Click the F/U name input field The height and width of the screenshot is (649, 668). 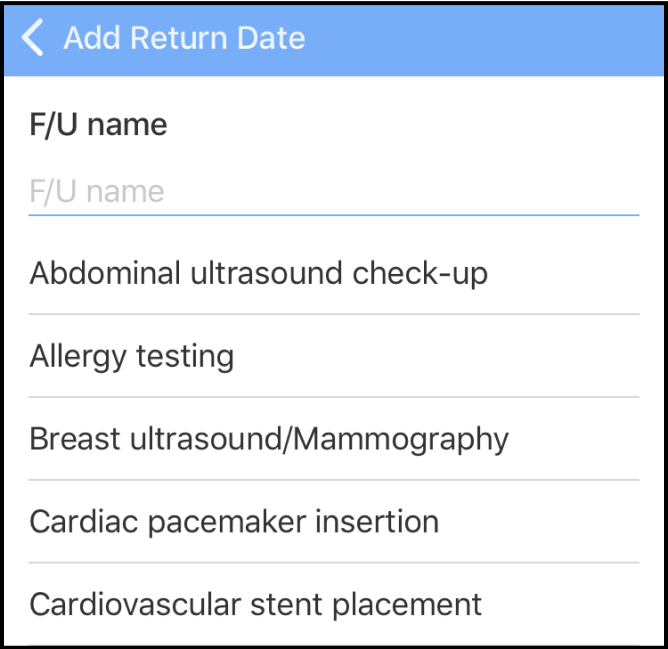(x=333, y=191)
